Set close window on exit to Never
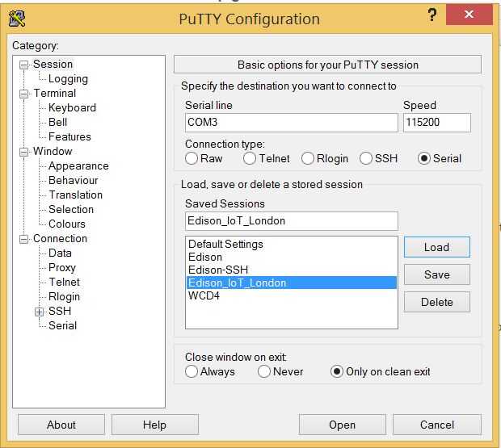 pos(264,371)
